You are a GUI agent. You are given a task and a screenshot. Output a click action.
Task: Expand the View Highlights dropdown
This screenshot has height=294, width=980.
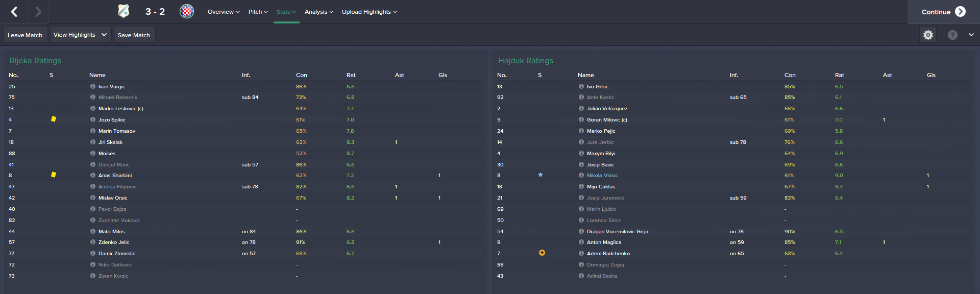81,35
